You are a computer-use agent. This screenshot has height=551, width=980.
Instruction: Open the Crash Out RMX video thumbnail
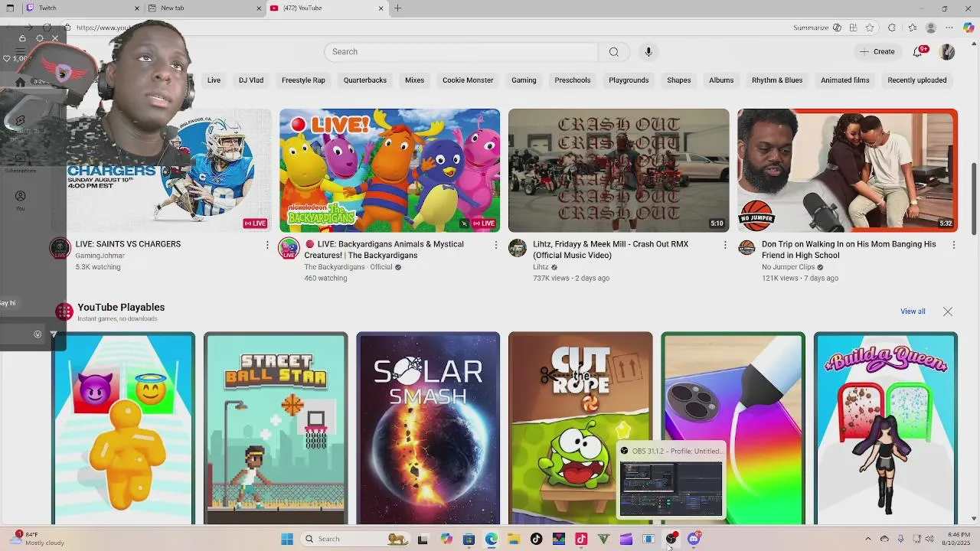click(619, 170)
